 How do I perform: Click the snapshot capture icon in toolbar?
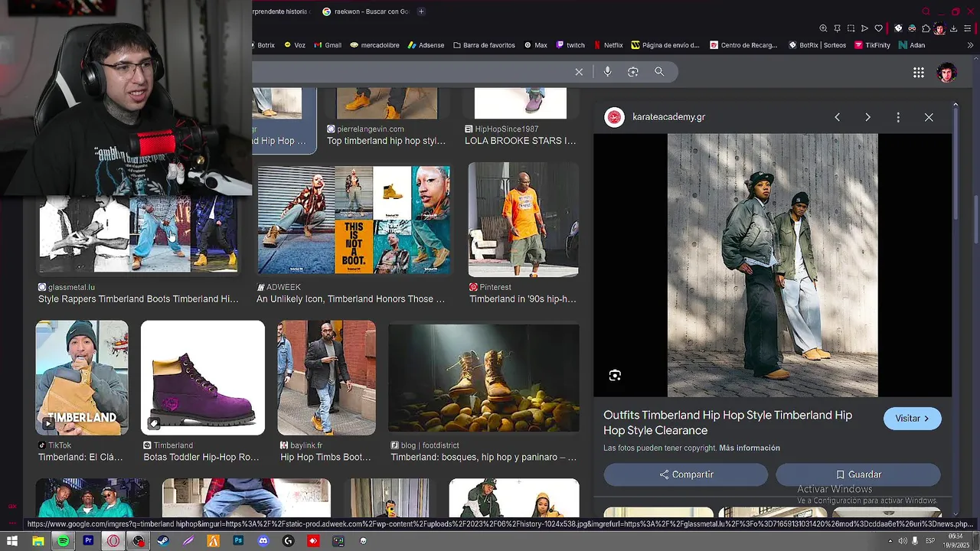(851, 28)
